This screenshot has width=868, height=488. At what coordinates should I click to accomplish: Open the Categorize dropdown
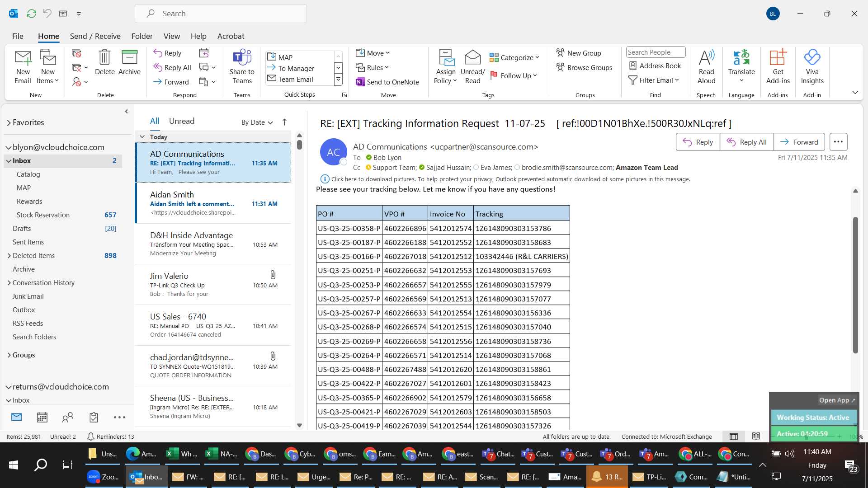[514, 57]
